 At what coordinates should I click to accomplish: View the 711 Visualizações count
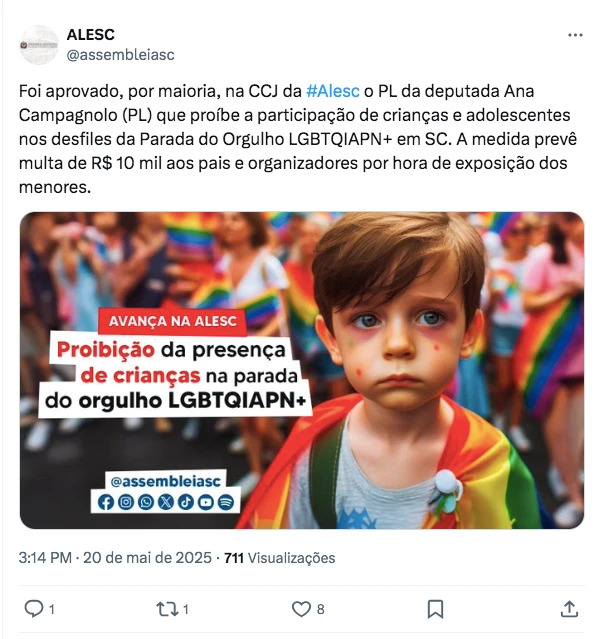point(280,557)
